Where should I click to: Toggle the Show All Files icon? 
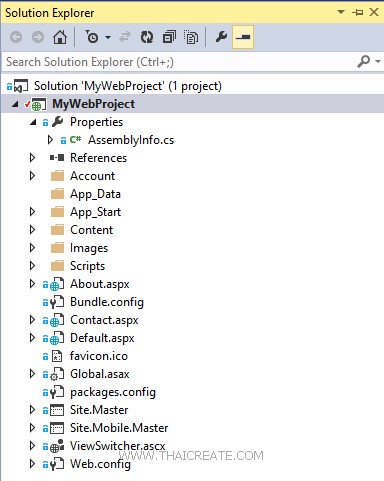click(x=191, y=37)
